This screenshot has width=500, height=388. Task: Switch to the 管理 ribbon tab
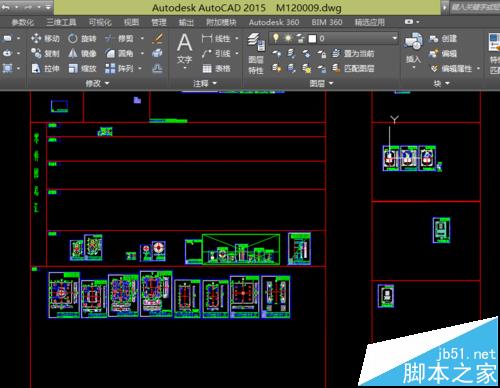coord(159,22)
